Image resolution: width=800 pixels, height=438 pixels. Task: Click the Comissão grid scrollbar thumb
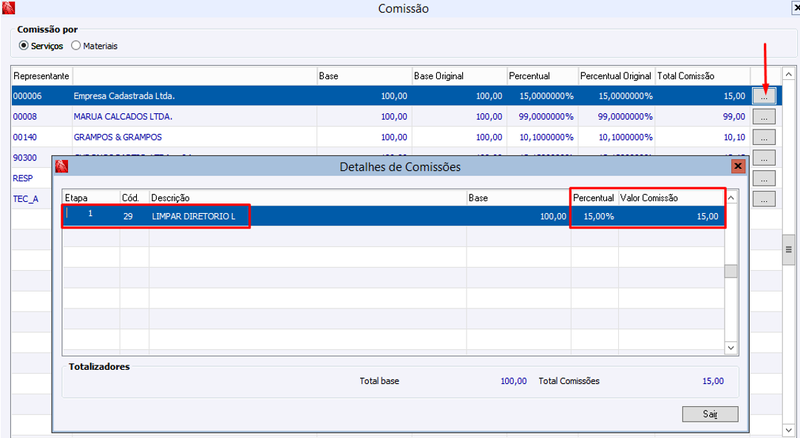click(789, 249)
